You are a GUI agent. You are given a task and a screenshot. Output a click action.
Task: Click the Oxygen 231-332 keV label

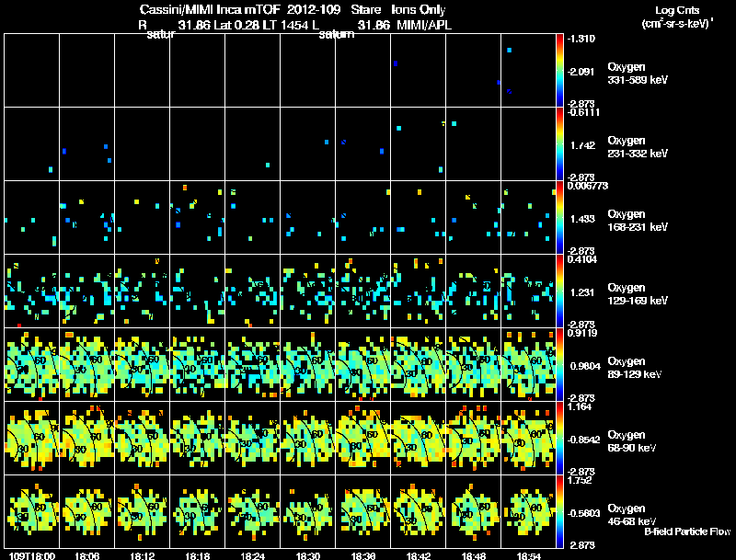point(638,147)
